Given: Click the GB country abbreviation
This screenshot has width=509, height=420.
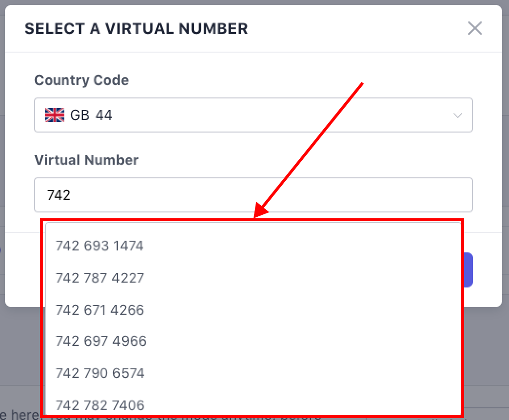Looking at the screenshot, I should tap(79, 115).
